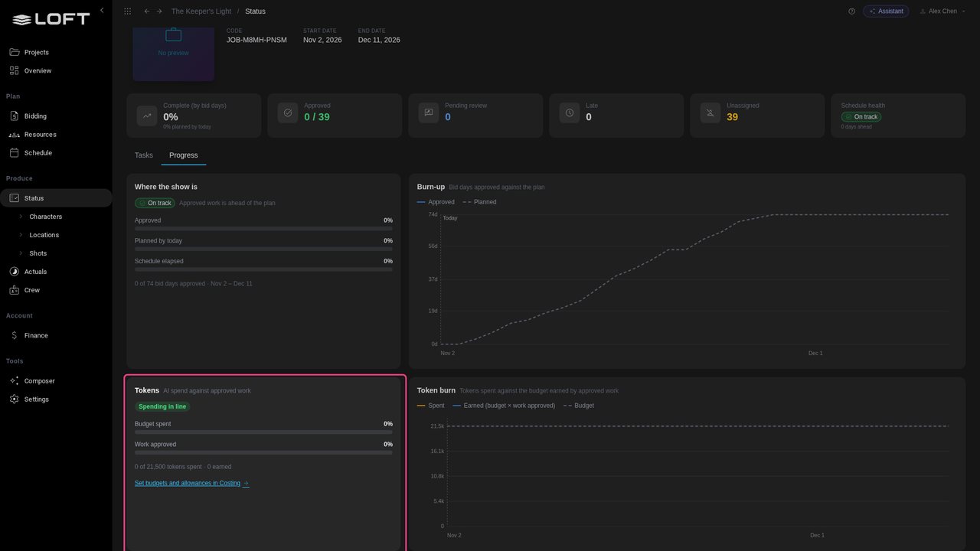Open the Alex Chen user menu
This screenshot has height=551, width=980.
941,11
